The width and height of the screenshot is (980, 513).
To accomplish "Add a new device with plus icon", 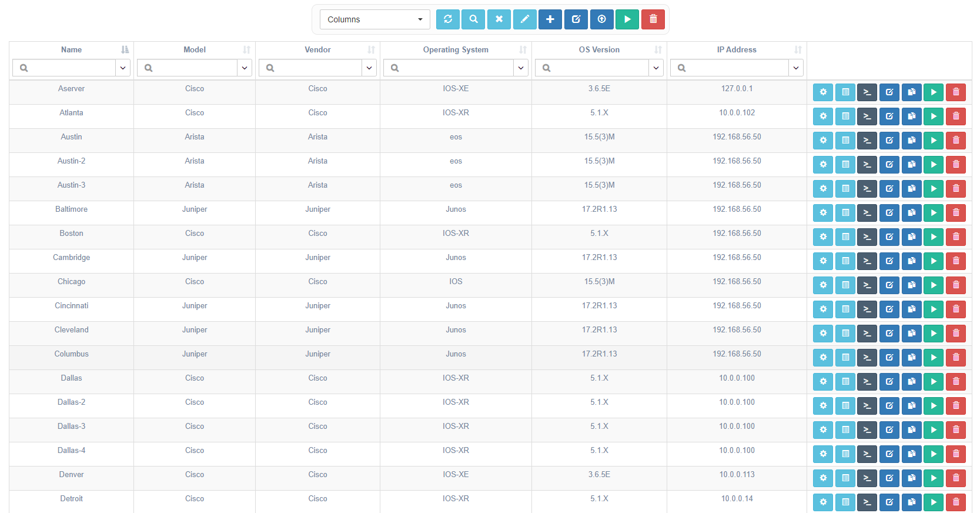I will click(x=550, y=19).
